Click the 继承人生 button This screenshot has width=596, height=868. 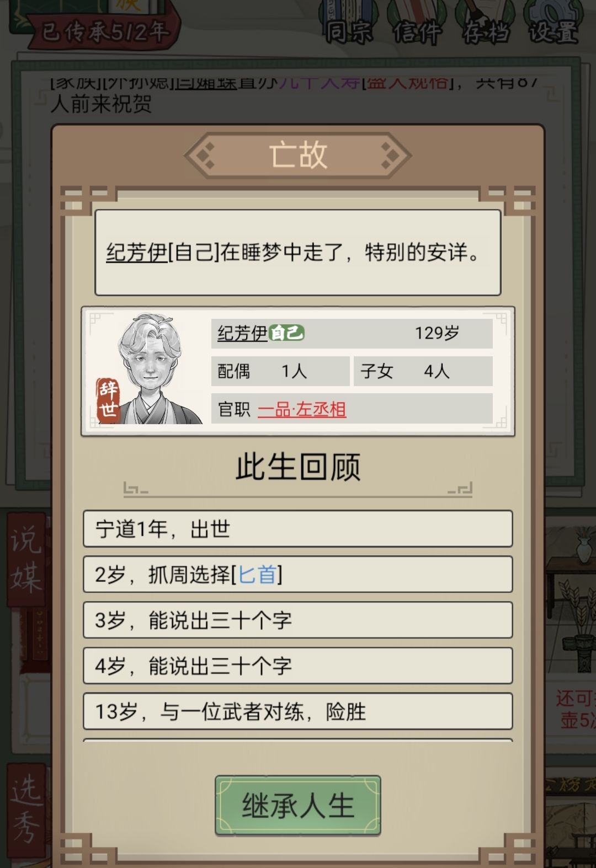tap(298, 806)
